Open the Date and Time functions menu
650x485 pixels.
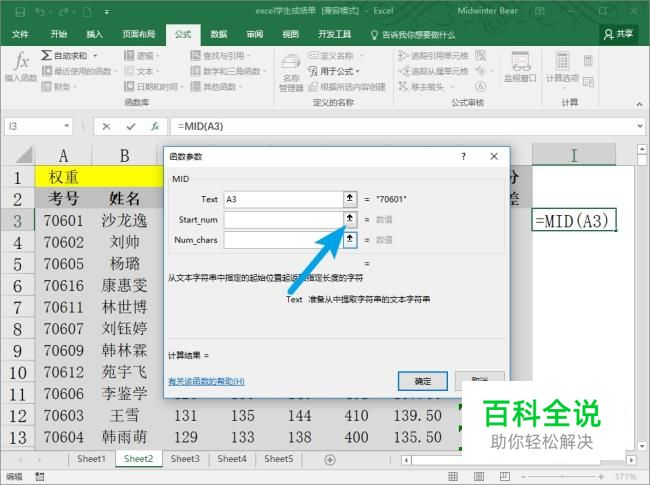[153, 87]
